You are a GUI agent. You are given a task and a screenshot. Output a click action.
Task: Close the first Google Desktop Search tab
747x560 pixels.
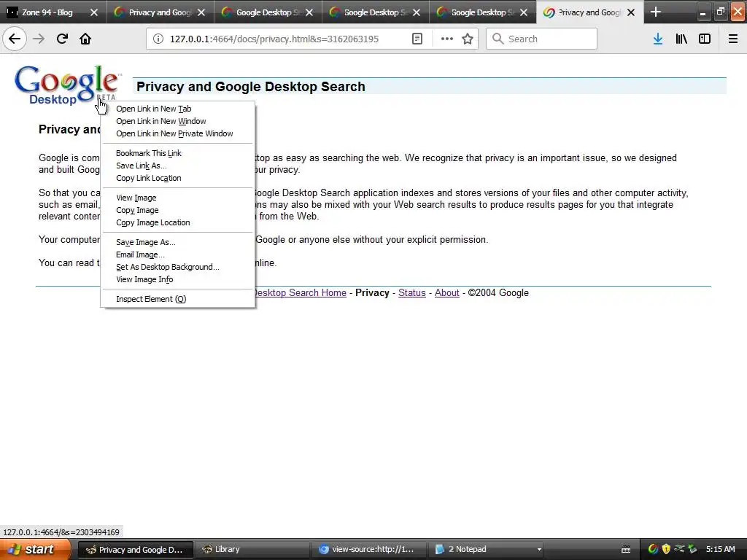coord(309,12)
